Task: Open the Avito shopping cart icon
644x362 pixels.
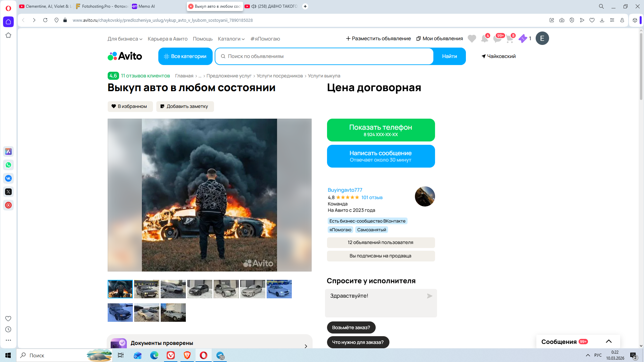Action: (x=509, y=39)
